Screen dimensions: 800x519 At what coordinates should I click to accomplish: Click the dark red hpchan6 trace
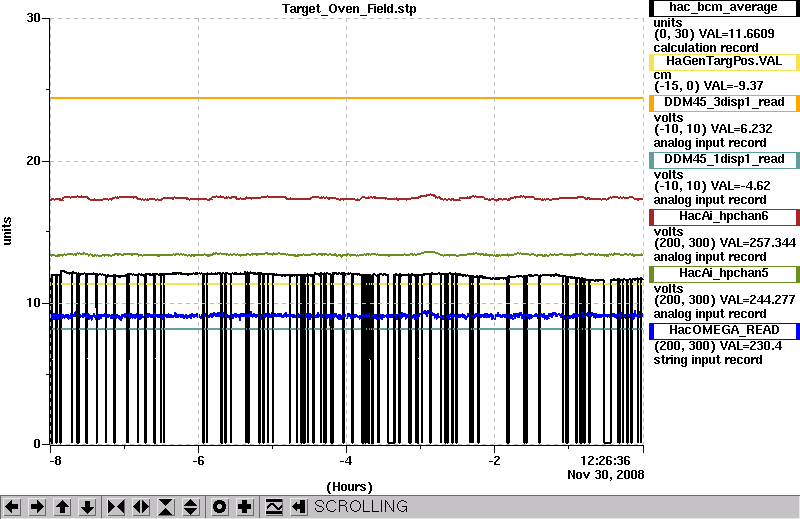pos(347,197)
